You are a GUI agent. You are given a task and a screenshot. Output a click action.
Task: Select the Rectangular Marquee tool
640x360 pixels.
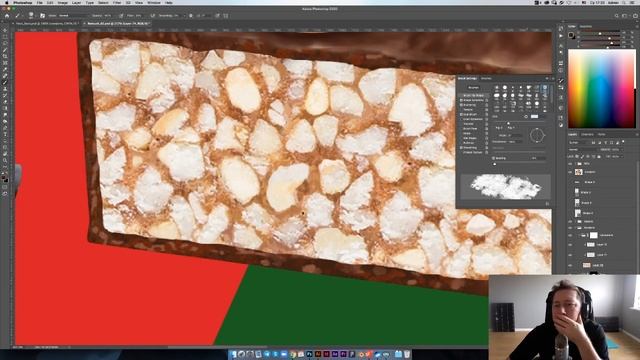coord(5,37)
